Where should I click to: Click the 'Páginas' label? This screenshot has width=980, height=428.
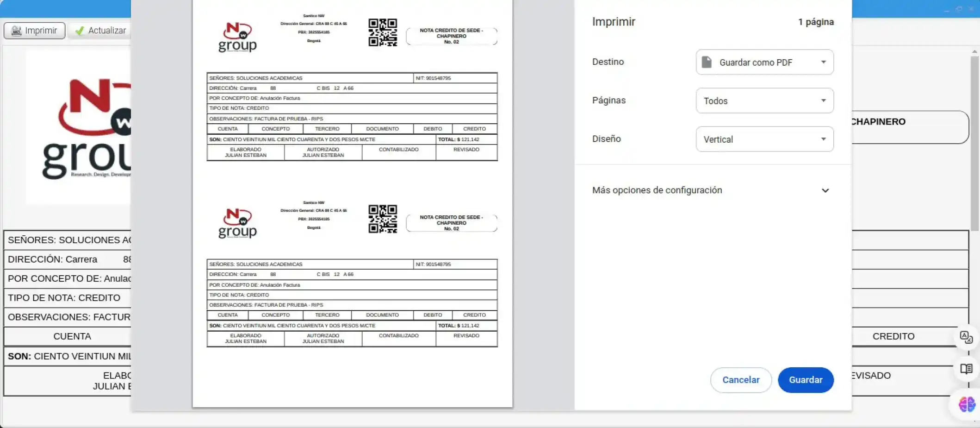(x=609, y=100)
